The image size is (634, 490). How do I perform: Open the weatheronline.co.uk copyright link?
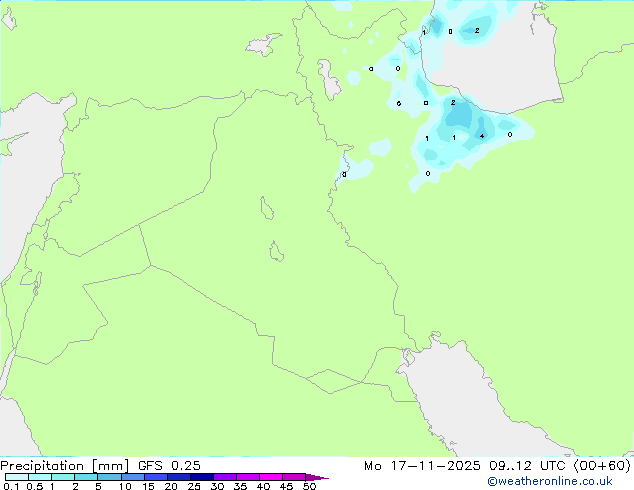[x=550, y=481]
